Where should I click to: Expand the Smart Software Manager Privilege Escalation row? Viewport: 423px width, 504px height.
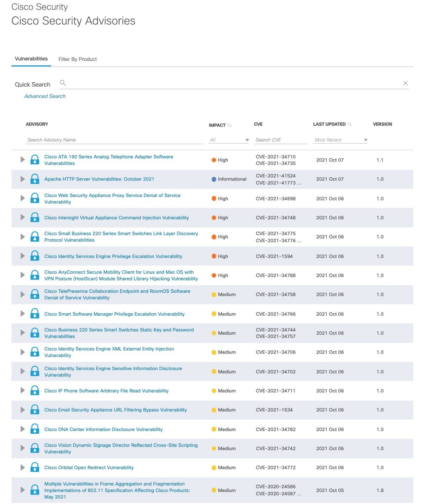click(x=23, y=313)
